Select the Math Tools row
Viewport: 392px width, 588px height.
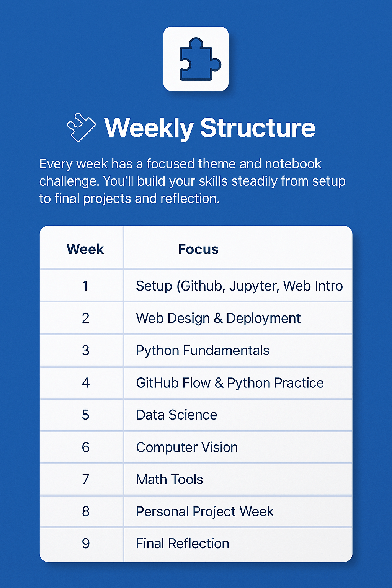tap(169, 479)
